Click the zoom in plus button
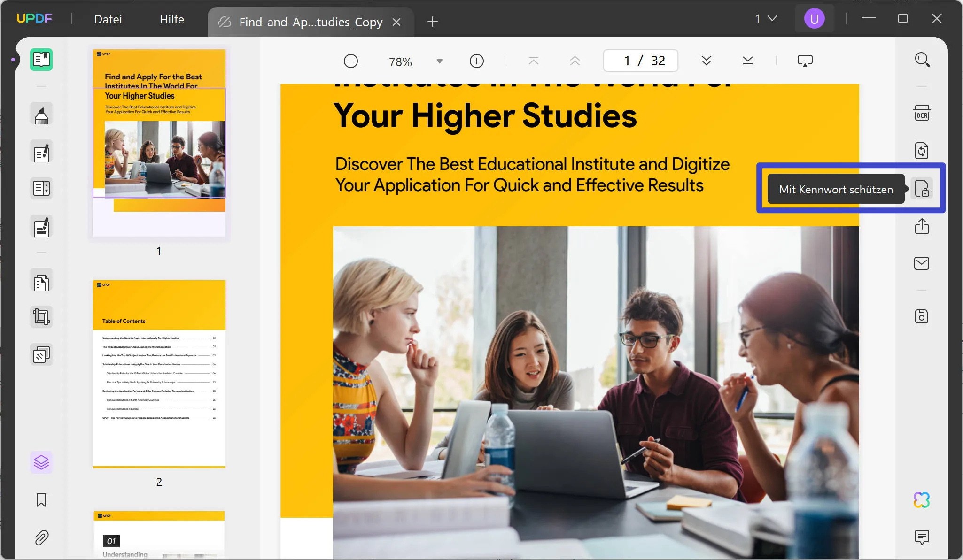This screenshot has height=560, width=963. click(x=476, y=61)
